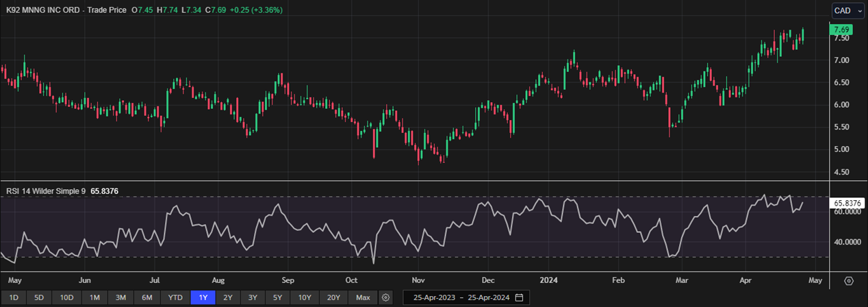The height and width of the screenshot is (307, 868).
Task: Switch to the 5Y range
Action: click(x=277, y=297)
